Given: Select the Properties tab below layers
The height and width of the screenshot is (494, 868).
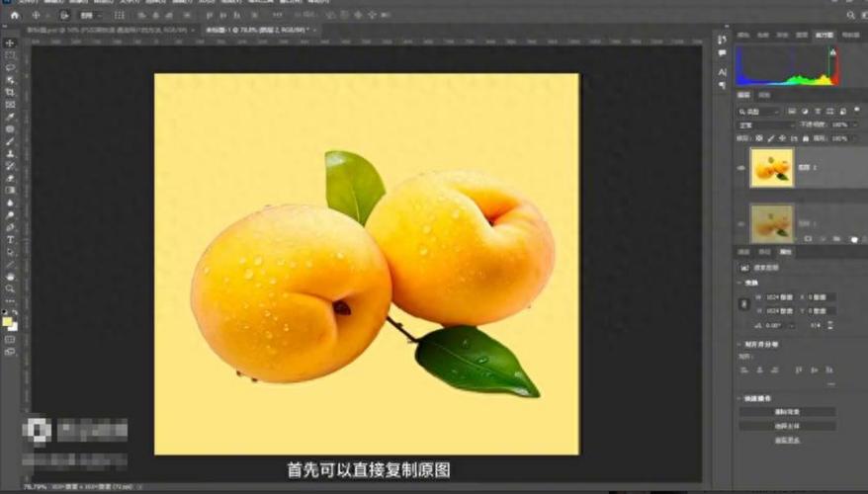Looking at the screenshot, I should point(786,252).
